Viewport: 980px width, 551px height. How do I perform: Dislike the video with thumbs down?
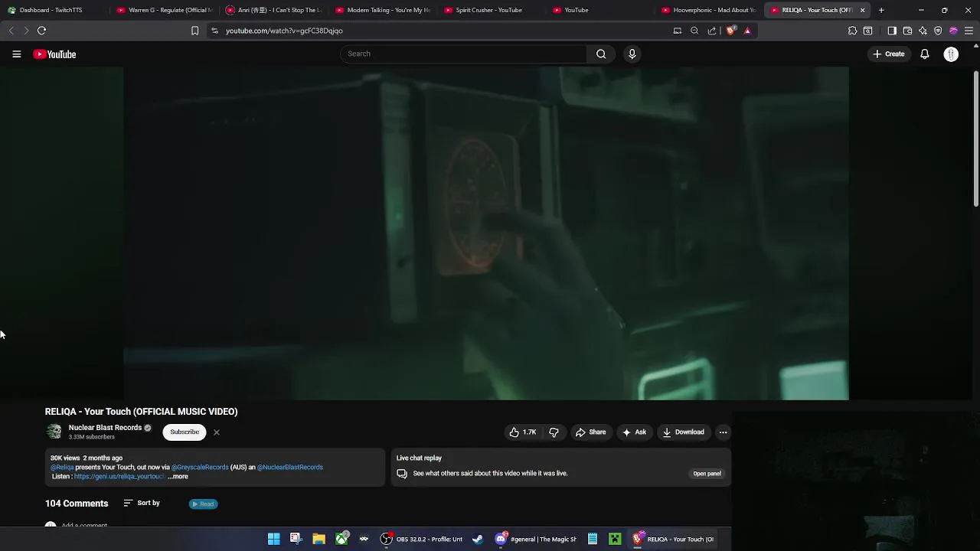(x=554, y=432)
